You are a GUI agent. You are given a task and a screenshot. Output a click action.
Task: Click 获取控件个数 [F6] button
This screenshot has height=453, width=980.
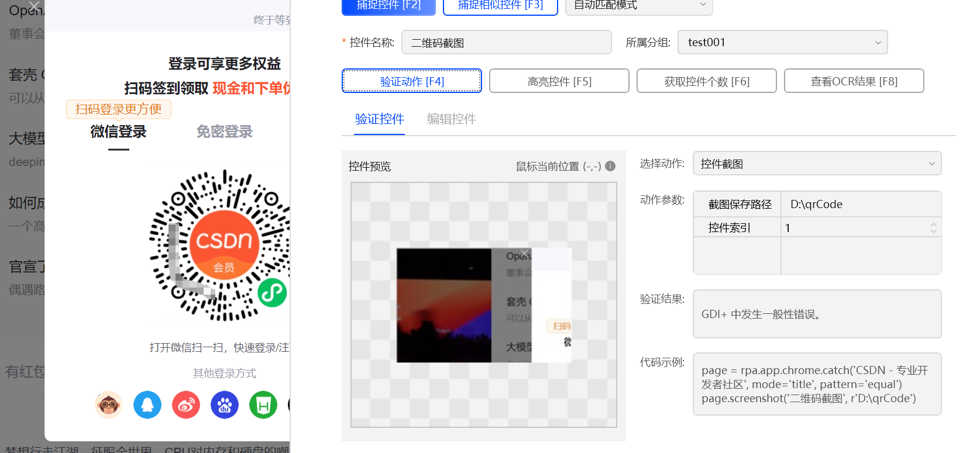(x=707, y=81)
